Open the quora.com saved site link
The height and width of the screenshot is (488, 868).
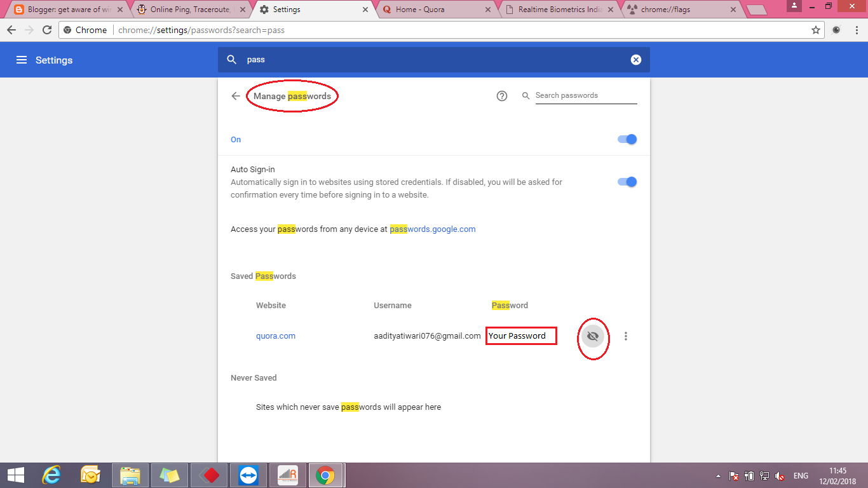[x=276, y=336]
